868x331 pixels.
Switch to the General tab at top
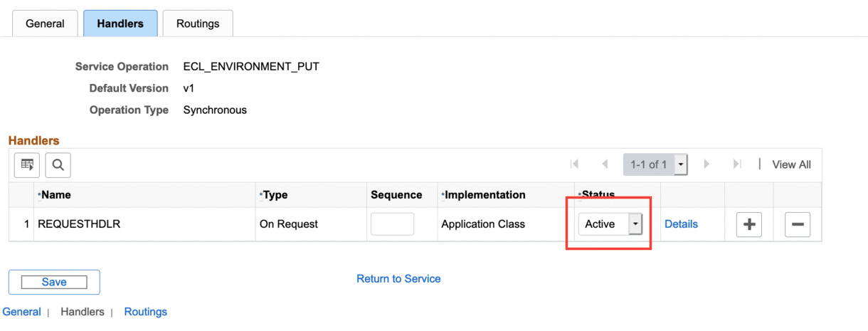click(x=45, y=23)
